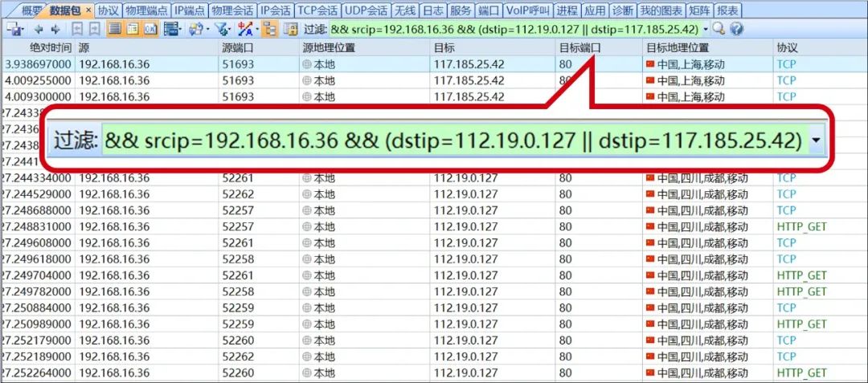The width and height of the screenshot is (868, 383).
Task: Click the save packets disk icon
Action: pos(13,29)
